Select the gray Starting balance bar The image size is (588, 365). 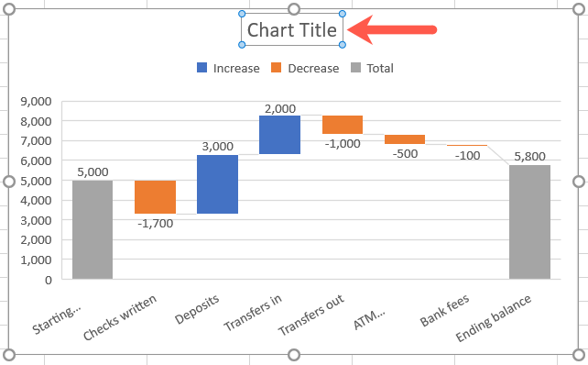click(x=93, y=230)
